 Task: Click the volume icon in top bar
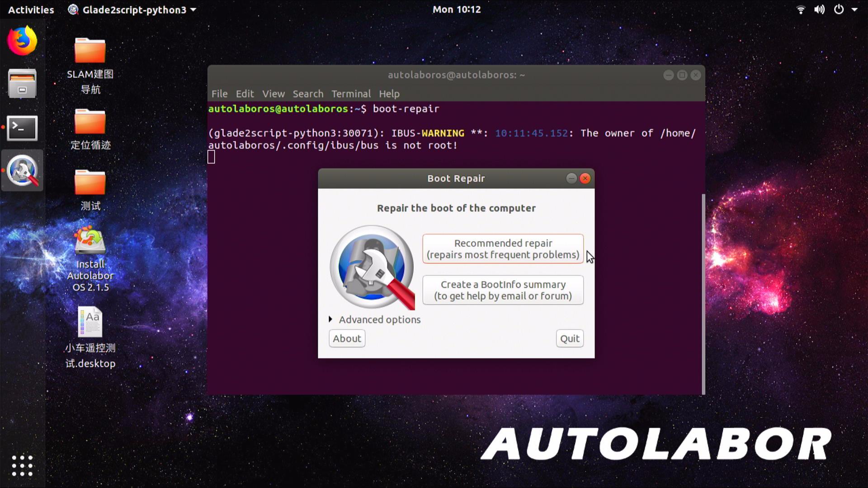pos(819,9)
